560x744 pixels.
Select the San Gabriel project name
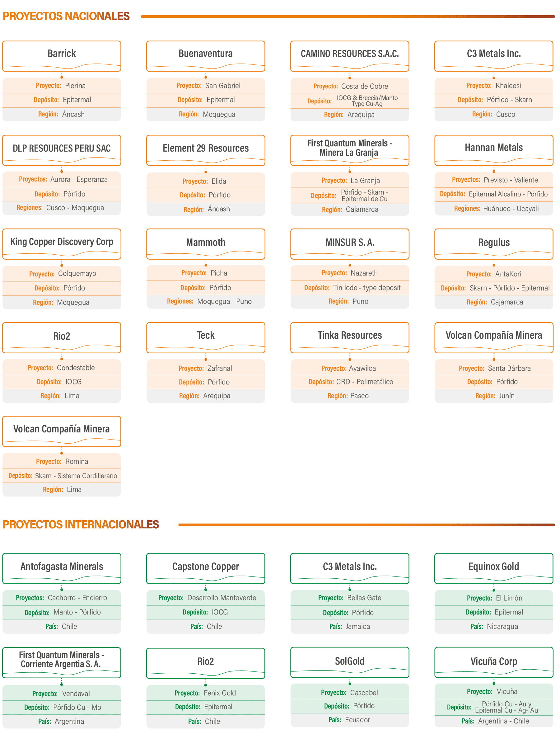[x=223, y=85]
